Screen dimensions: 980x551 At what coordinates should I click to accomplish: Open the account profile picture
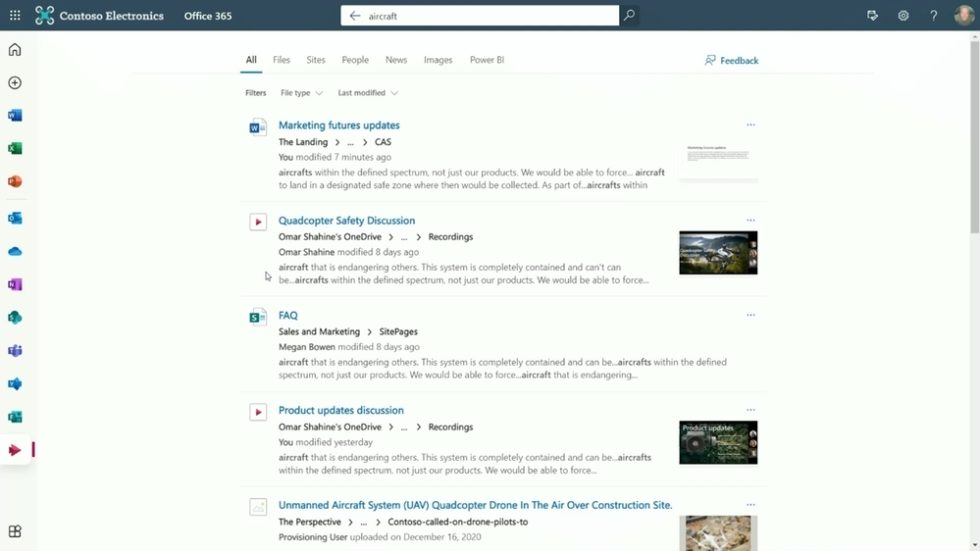[x=964, y=16]
